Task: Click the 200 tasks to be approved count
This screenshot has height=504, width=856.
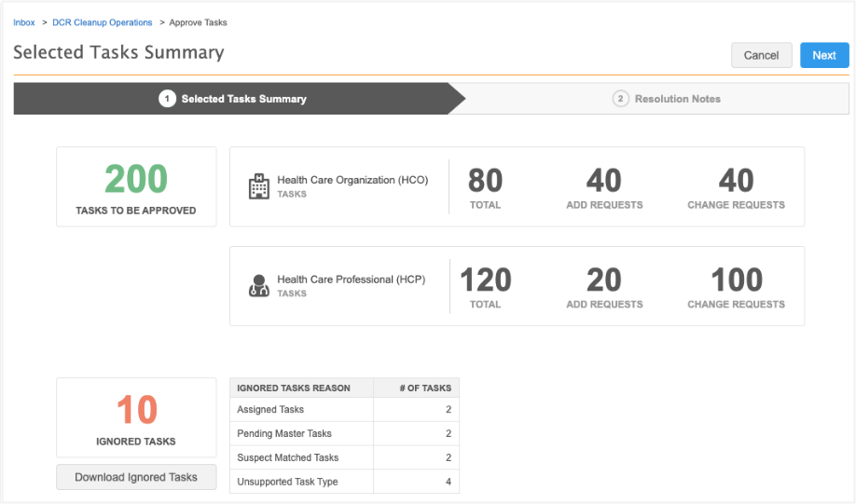Action: point(136,180)
